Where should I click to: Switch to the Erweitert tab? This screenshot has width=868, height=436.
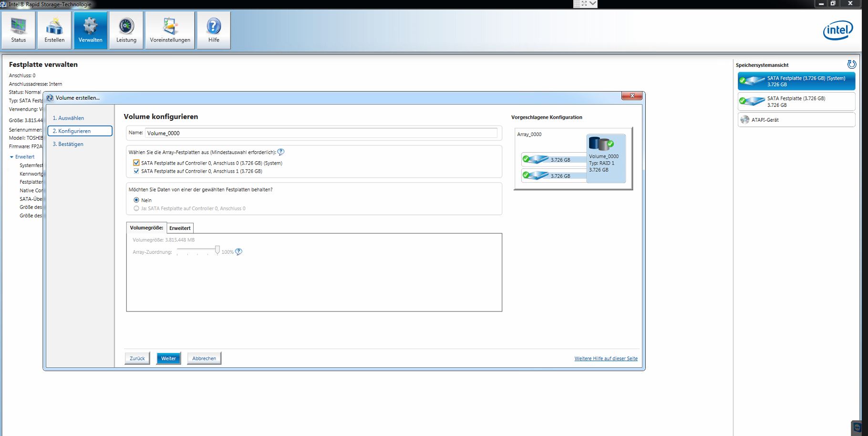pyautogui.click(x=180, y=228)
